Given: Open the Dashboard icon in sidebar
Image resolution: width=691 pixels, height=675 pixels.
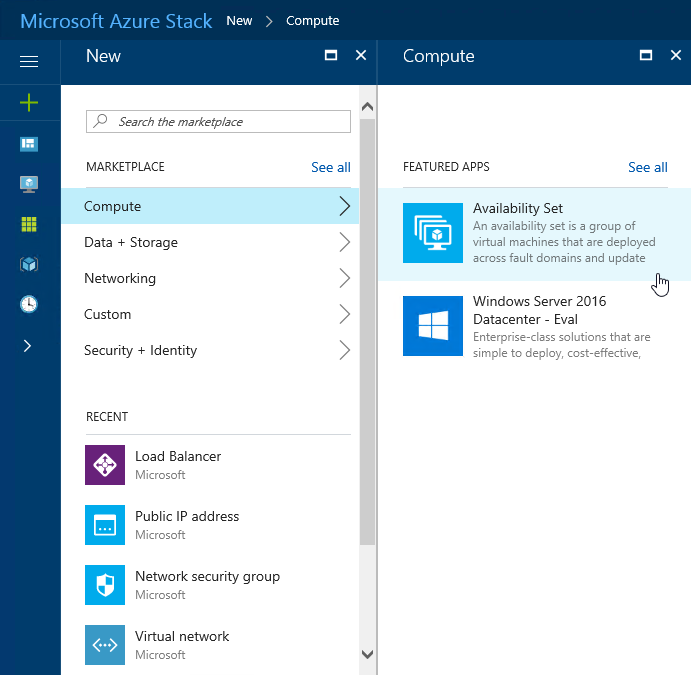Looking at the screenshot, I should pyautogui.click(x=29, y=144).
